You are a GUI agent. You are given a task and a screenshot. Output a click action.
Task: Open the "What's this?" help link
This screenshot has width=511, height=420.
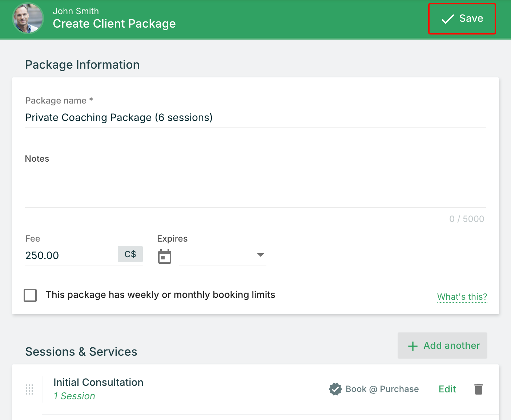click(x=462, y=297)
